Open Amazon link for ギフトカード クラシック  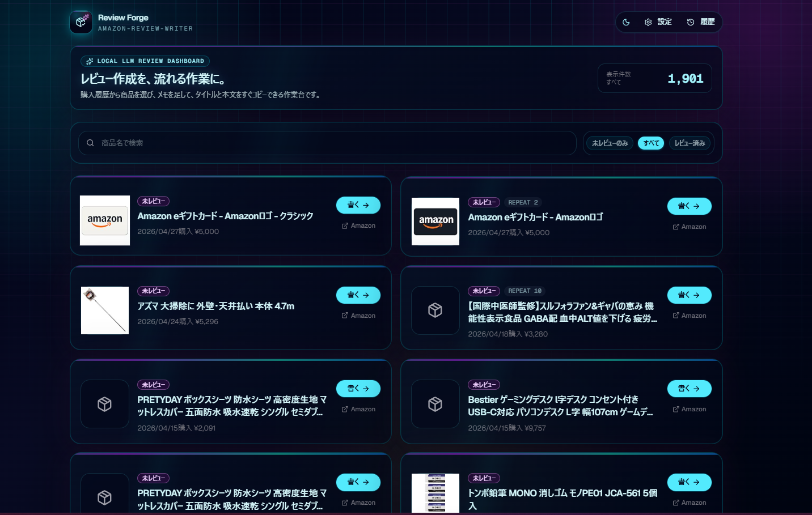click(x=358, y=225)
